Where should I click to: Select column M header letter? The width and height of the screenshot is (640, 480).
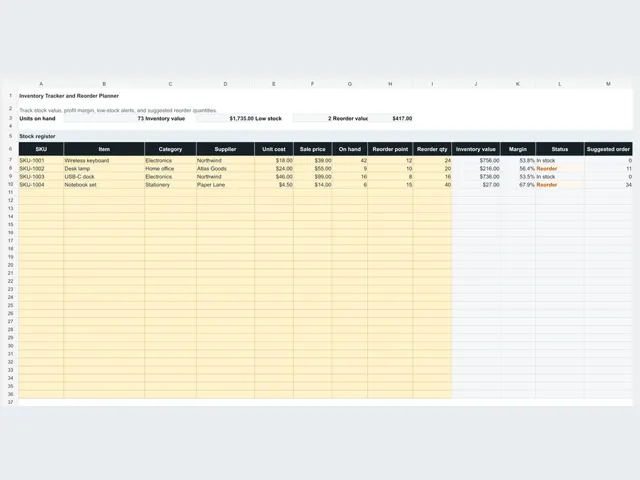[x=608, y=84]
